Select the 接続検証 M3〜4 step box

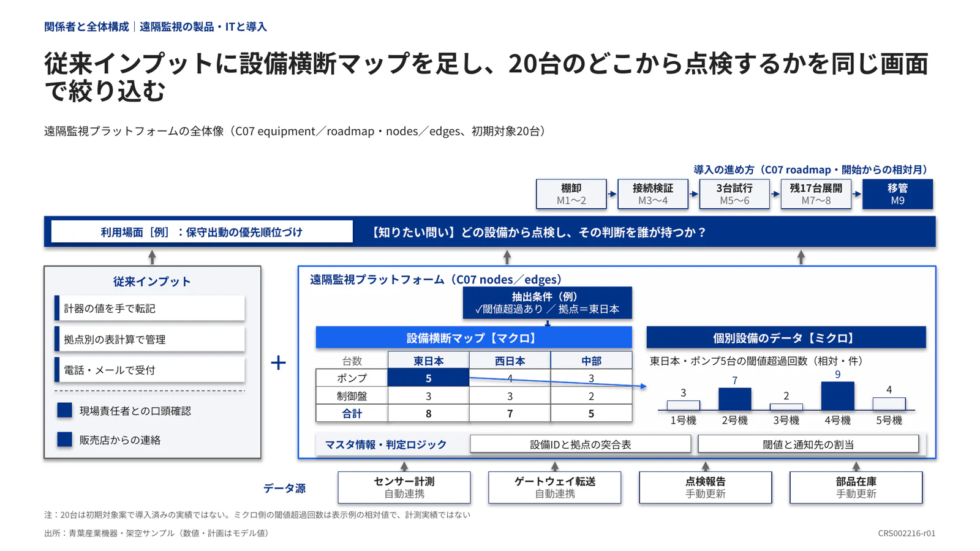[x=652, y=194]
